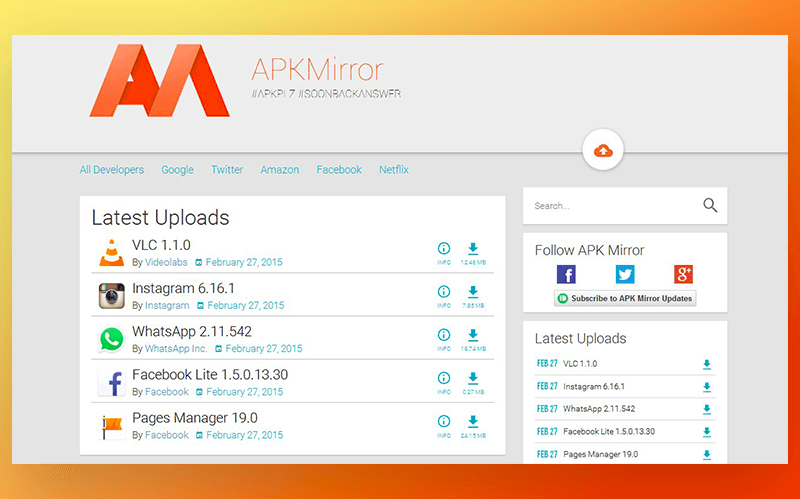Click Subscribe to APK Mirror Updates
Viewport: 800px width, 499px height.
[625, 298]
